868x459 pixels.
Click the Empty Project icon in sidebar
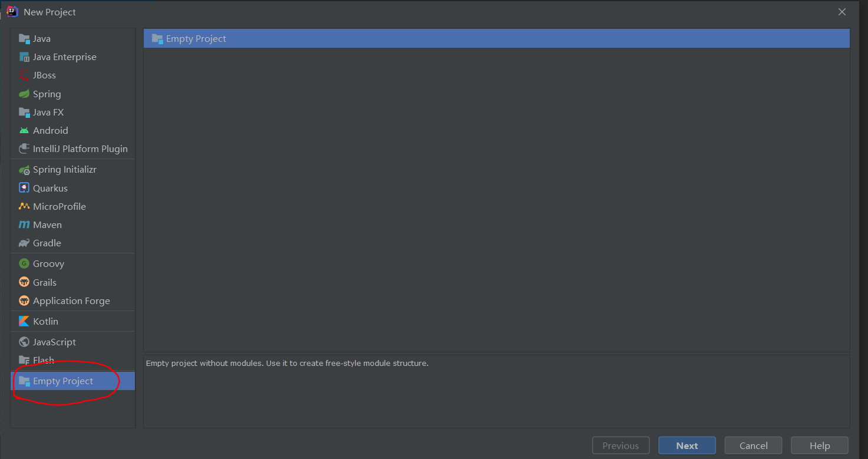pyautogui.click(x=24, y=381)
